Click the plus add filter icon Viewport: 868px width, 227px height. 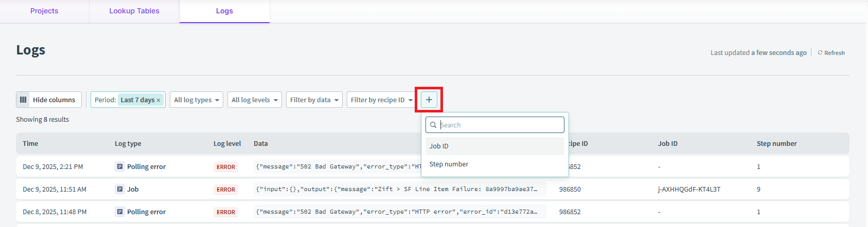click(429, 100)
